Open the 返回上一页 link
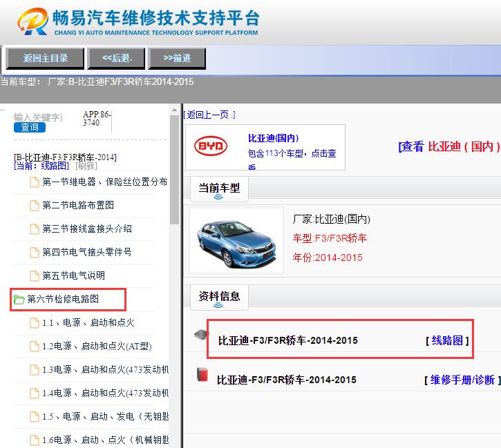The width and height of the screenshot is (501, 448). tap(209, 115)
